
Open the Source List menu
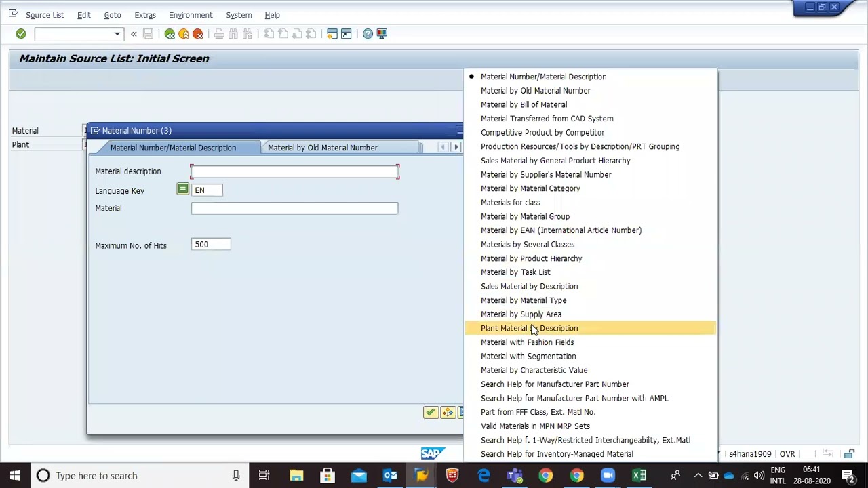45,15
